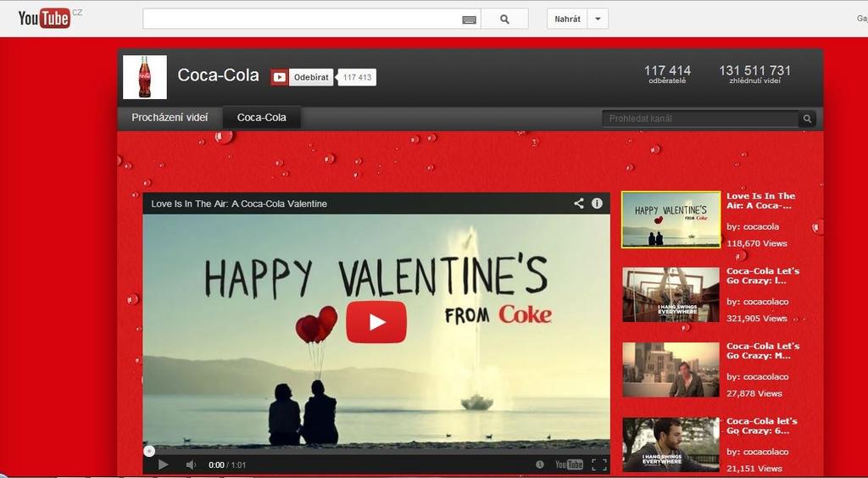The width and height of the screenshot is (868, 478).
Task: Open thumbnail of video with 27,878 views
Action: pyautogui.click(x=671, y=370)
